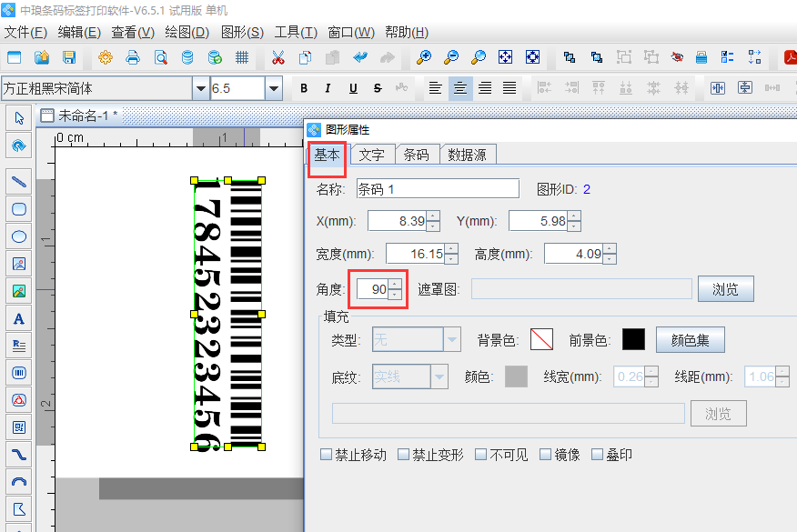Select the polygon drawing tool
The height and width of the screenshot is (532, 797).
(x=19, y=509)
